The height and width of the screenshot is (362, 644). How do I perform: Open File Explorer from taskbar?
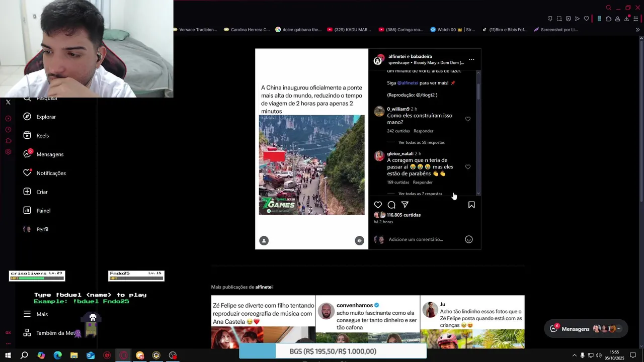[x=74, y=355]
